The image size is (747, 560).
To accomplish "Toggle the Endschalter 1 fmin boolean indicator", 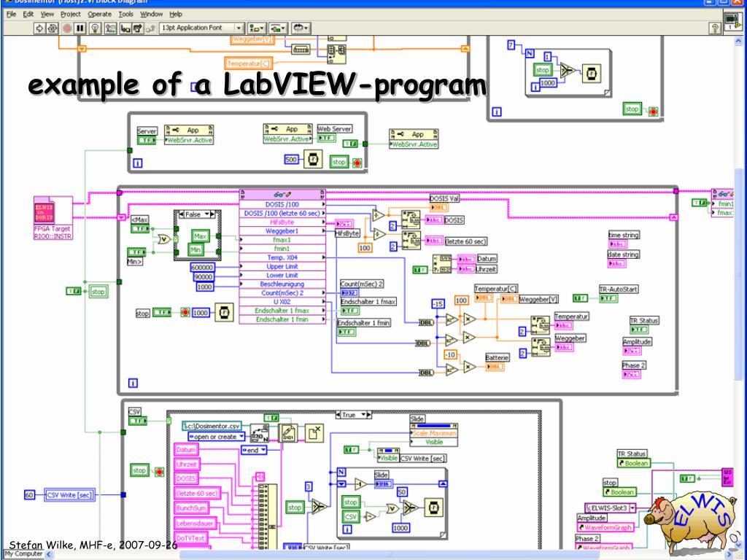I will pyautogui.click(x=347, y=332).
